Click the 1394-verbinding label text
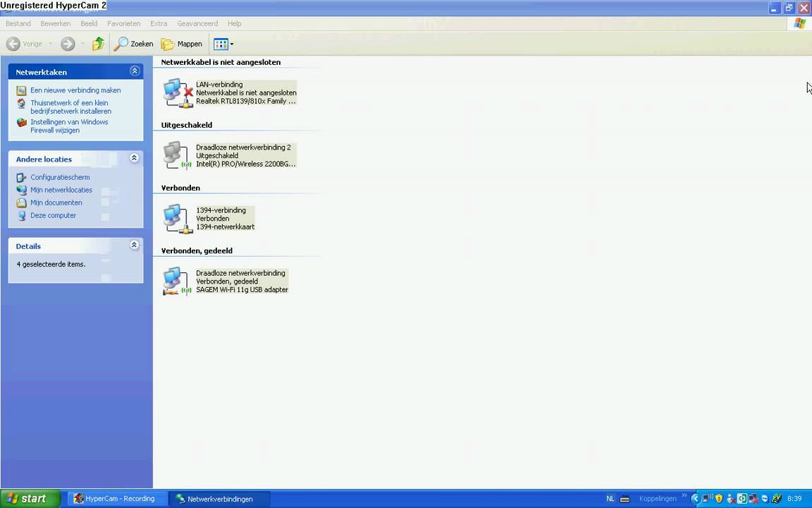Image resolution: width=812 pixels, height=508 pixels. tap(221, 210)
